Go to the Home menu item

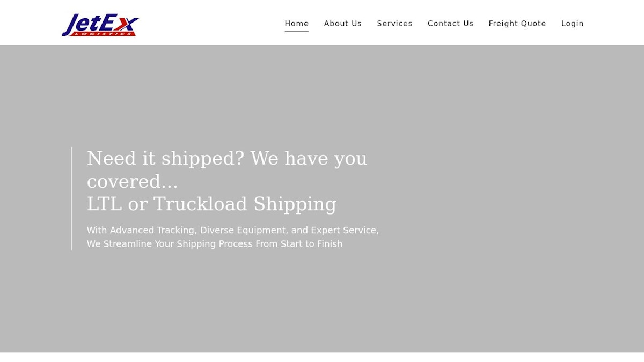(x=296, y=24)
